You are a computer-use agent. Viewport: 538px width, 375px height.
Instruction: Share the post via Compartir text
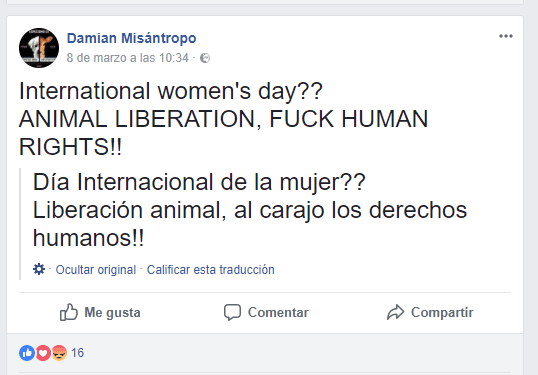[x=442, y=313]
